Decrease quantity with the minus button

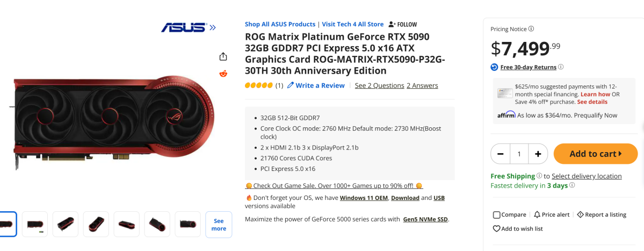501,154
